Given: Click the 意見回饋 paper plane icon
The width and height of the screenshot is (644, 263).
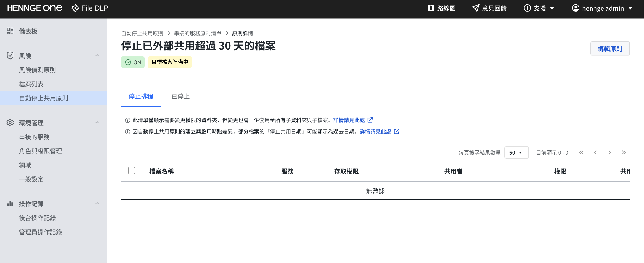Looking at the screenshot, I should [475, 8].
